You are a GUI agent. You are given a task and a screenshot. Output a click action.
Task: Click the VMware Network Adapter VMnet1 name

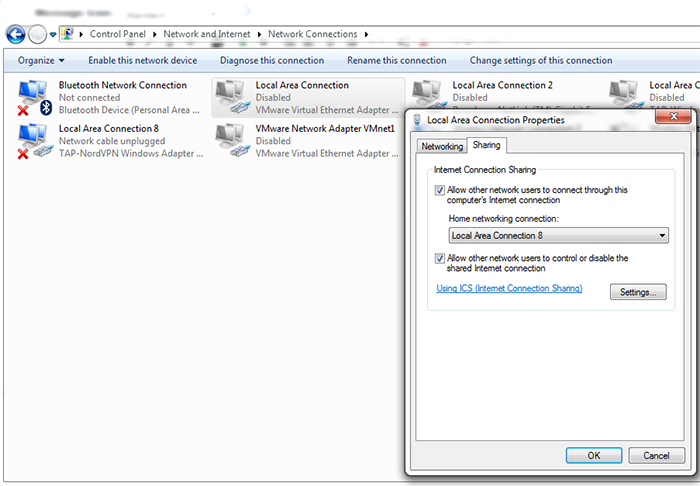pyautogui.click(x=325, y=129)
